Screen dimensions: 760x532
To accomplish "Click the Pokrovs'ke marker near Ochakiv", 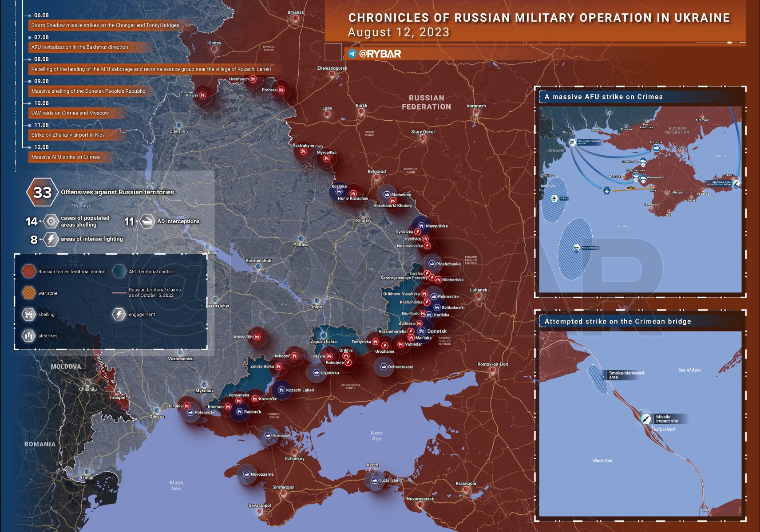I will (x=190, y=412).
